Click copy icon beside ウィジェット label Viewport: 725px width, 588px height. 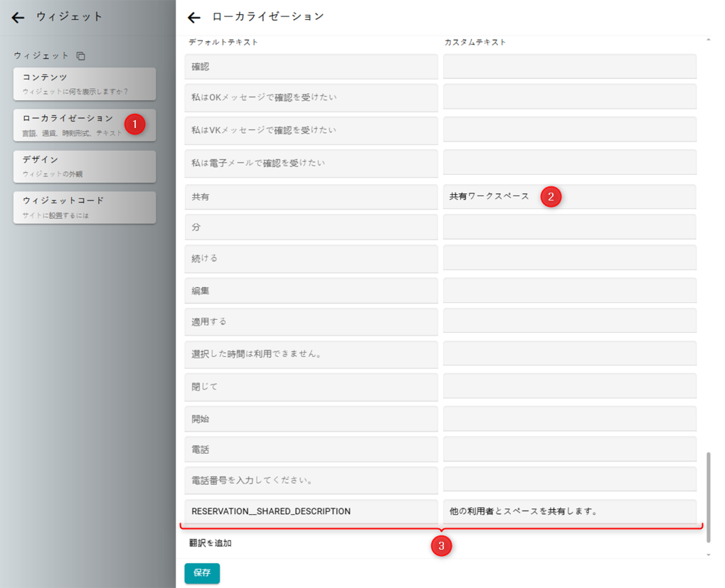(80, 56)
